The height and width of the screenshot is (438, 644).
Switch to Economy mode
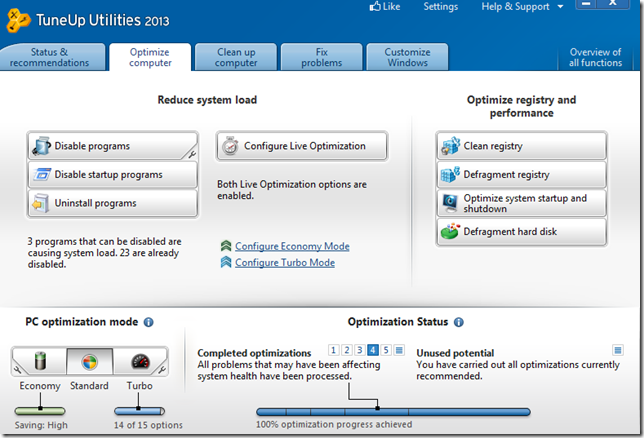(40, 361)
